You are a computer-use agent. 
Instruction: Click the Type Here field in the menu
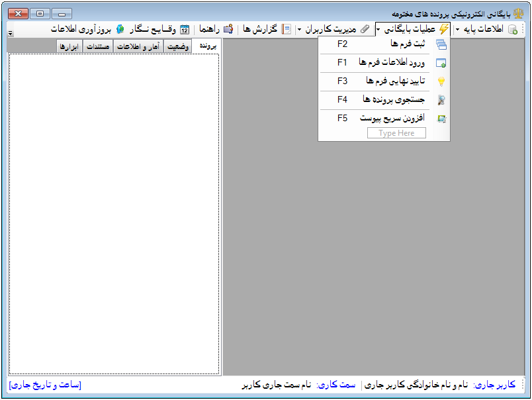point(396,133)
